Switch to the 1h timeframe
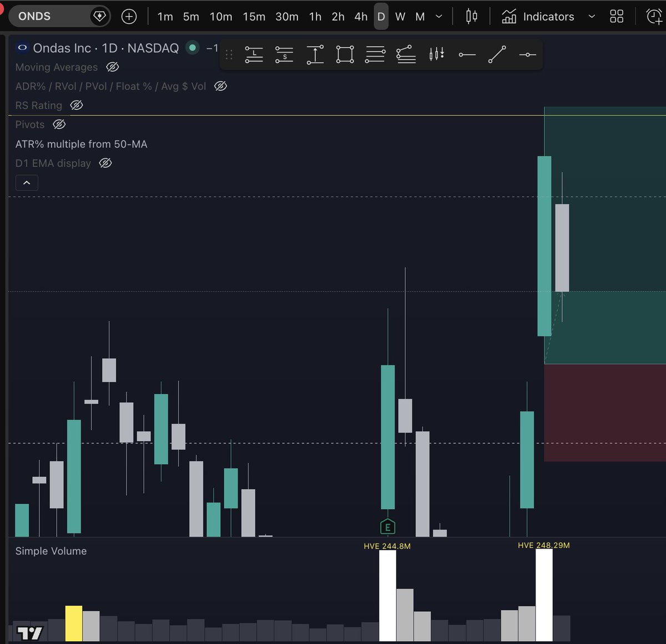This screenshot has width=666, height=644. click(x=315, y=17)
